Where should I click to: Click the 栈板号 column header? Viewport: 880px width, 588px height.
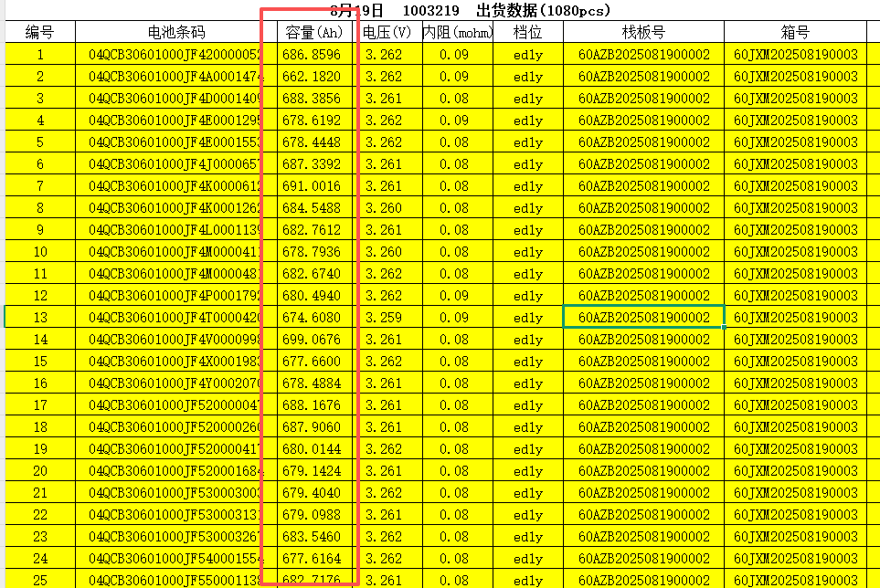[643, 33]
